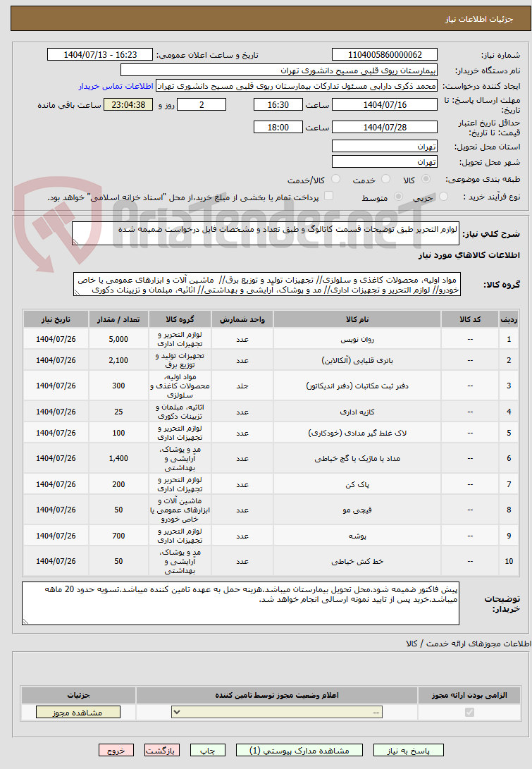Viewport: 532px width, 769px height.
Task: Click the 'واحد شمارش' column header
Action: pyautogui.click(x=242, y=319)
